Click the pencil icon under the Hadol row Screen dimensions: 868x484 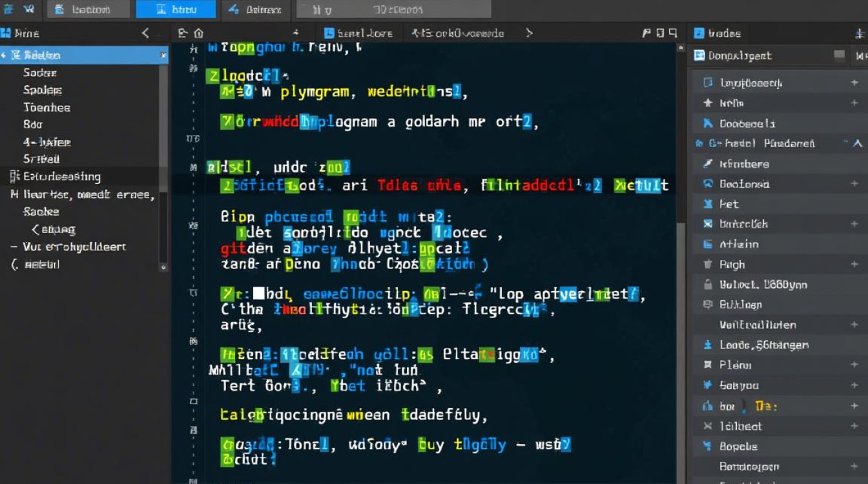coord(708,164)
